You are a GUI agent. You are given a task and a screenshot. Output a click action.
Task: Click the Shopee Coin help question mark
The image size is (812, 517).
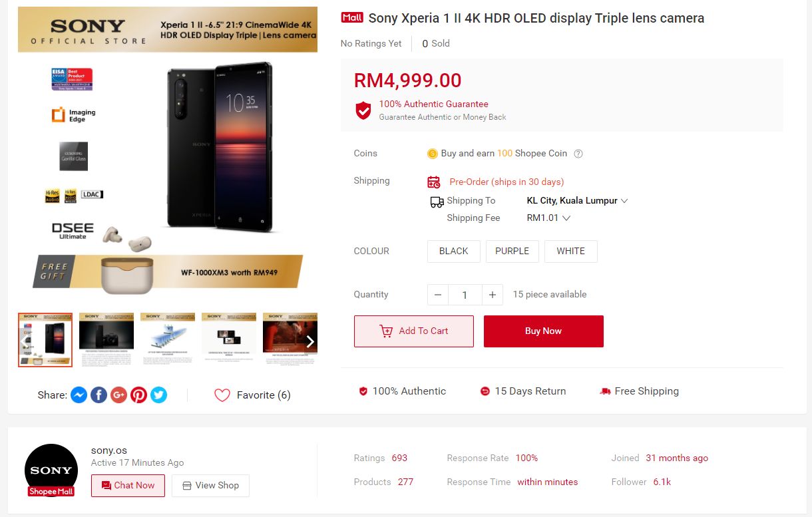pos(578,154)
